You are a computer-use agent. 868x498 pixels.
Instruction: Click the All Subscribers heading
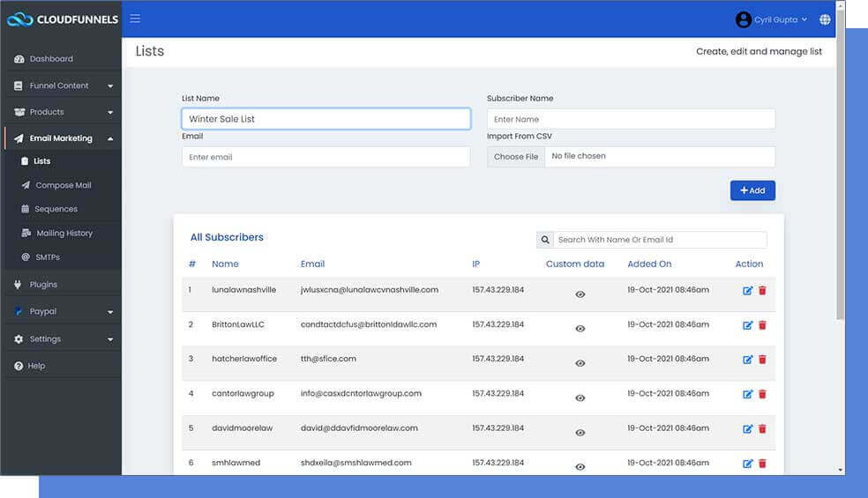coord(227,237)
